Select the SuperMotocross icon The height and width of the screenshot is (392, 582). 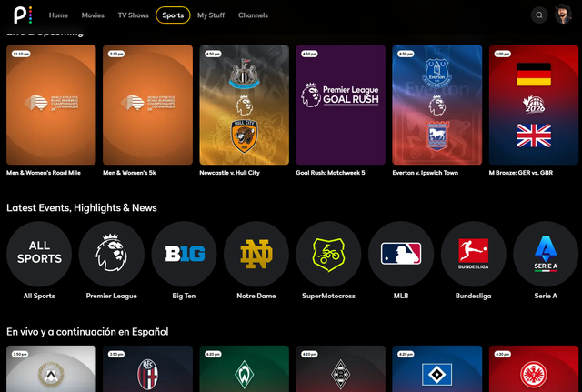coord(328,254)
